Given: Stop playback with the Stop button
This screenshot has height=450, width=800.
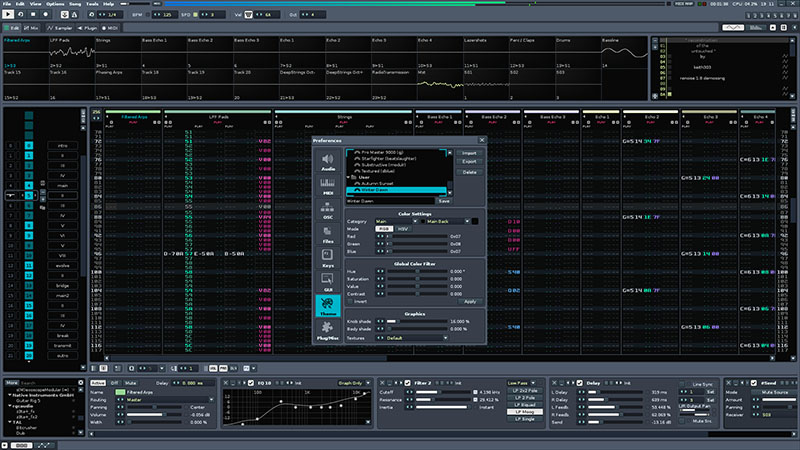Looking at the screenshot, I should coord(33,14).
